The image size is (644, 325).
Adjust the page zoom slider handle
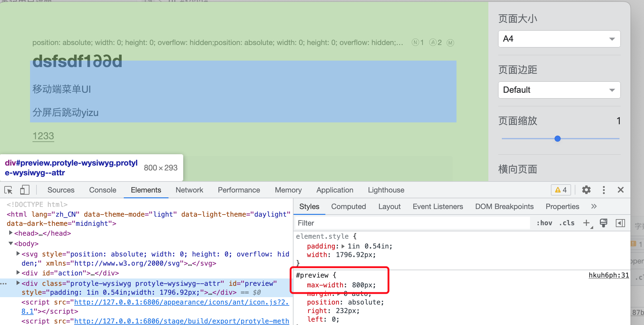click(x=557, y=139)
